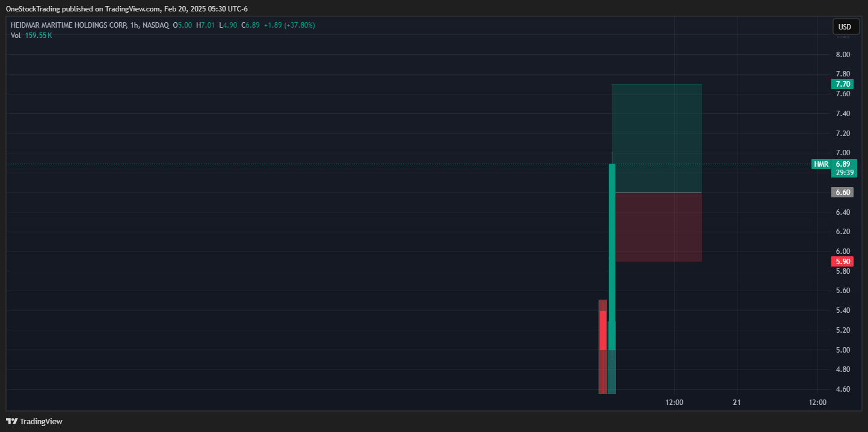868x432 pixels.
Task: Click the green 7.70 take-profit price label
Action: click(x=842, y=84)
